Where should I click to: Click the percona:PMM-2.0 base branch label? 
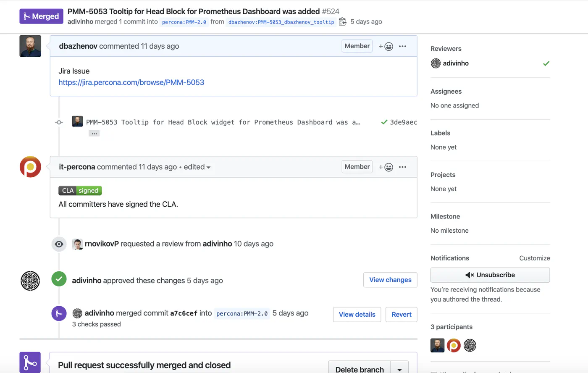pyautogui.click(x=184, y=22)
